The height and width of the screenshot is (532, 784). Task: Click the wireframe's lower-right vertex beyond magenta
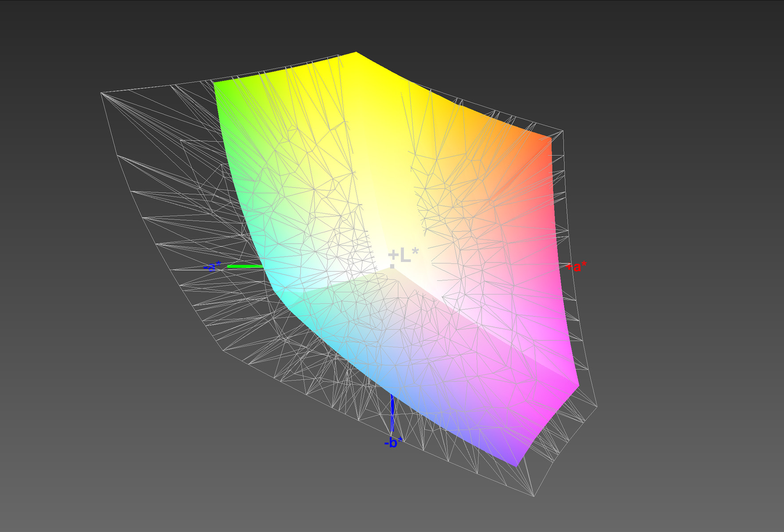(597, 405)
